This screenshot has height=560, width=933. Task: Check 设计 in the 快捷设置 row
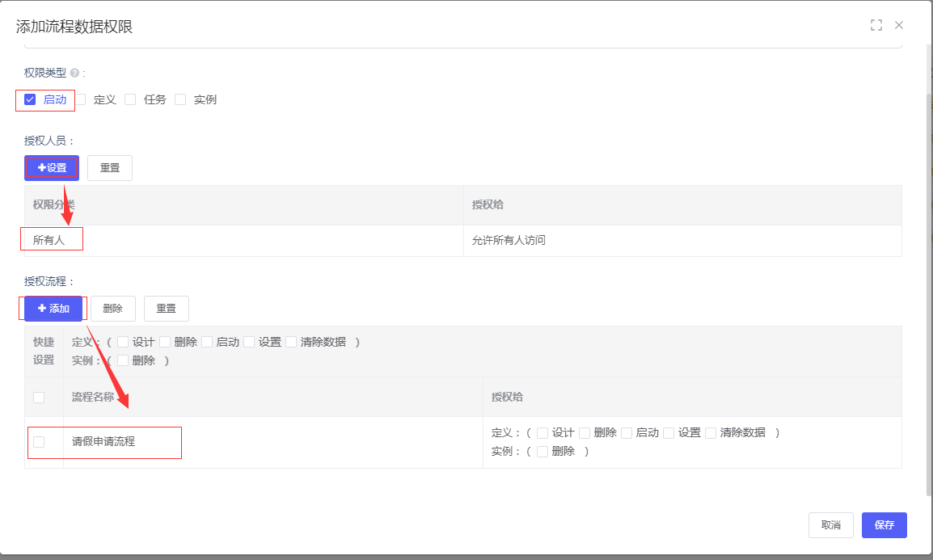tap(123, 342)
